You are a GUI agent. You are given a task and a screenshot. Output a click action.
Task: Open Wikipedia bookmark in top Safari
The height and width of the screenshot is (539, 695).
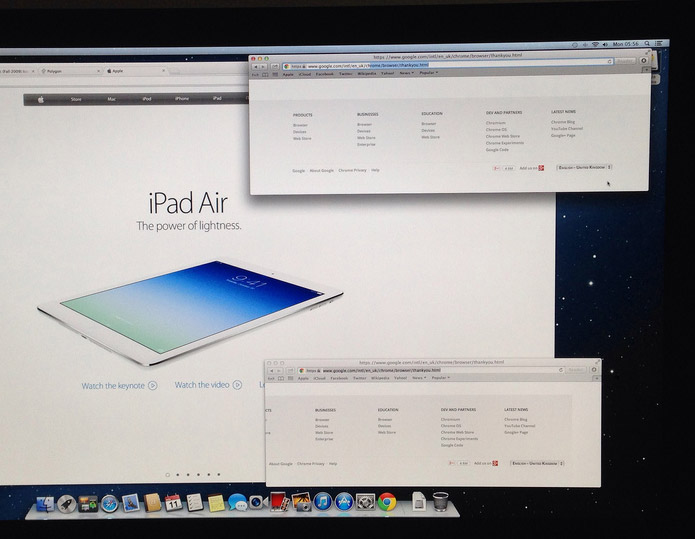pos(367,74)
